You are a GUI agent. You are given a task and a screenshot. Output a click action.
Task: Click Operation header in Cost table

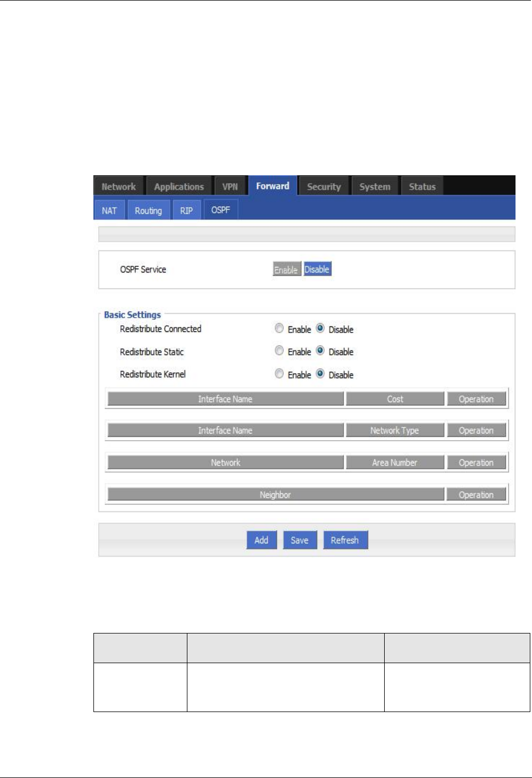(476, 399)
